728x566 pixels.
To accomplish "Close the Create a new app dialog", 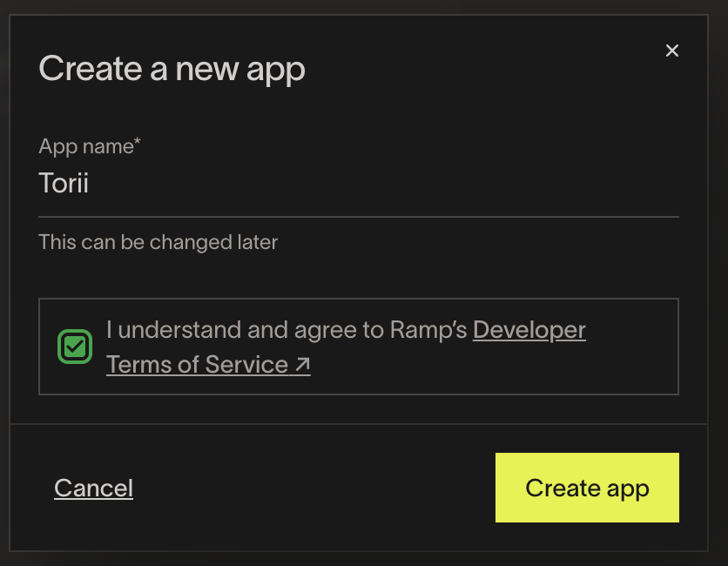I will (x=671, y=51).
